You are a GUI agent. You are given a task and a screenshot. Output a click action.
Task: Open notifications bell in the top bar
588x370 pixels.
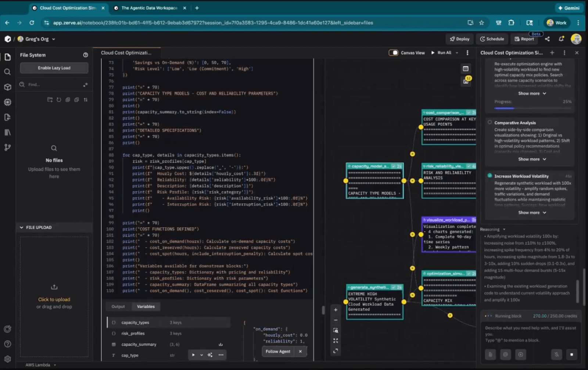pos(561,39)
